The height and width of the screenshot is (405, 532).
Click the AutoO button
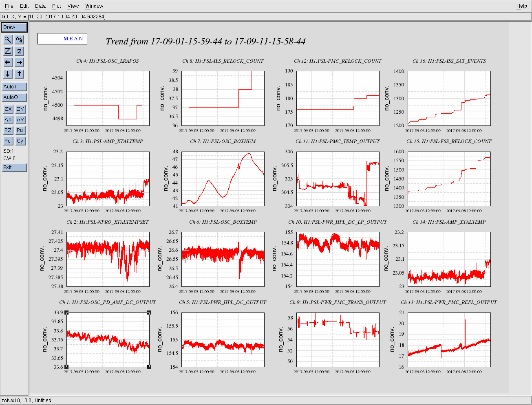click(14, 97)
